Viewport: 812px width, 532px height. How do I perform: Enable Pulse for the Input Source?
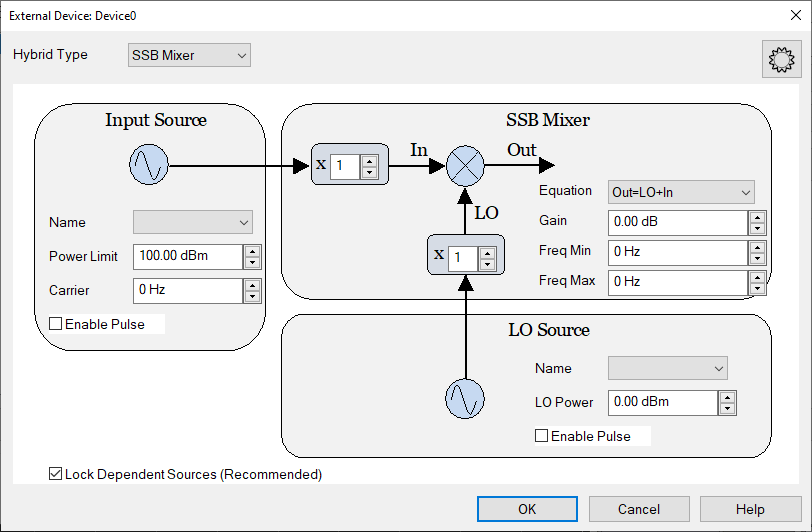[x=55, y=324]
